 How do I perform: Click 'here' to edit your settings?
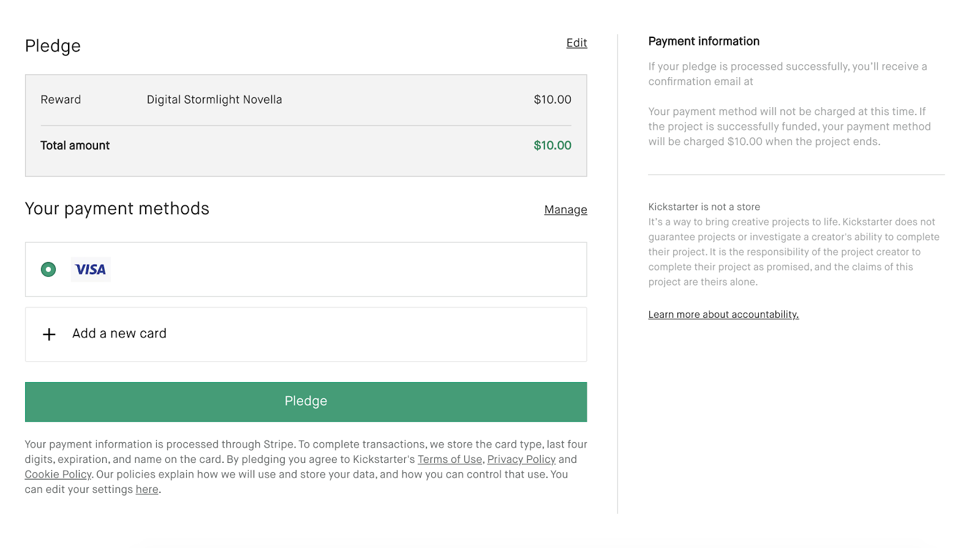(147, 490)
